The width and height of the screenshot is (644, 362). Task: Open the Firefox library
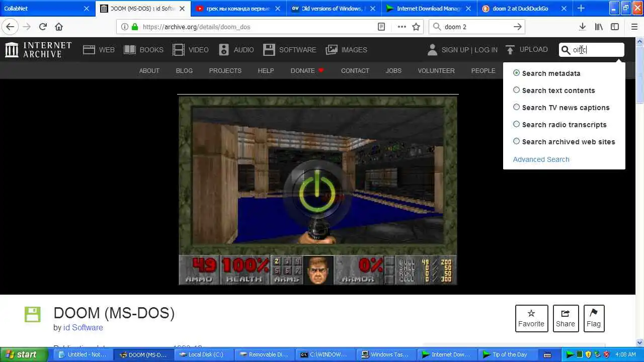[x=599, y=27]
